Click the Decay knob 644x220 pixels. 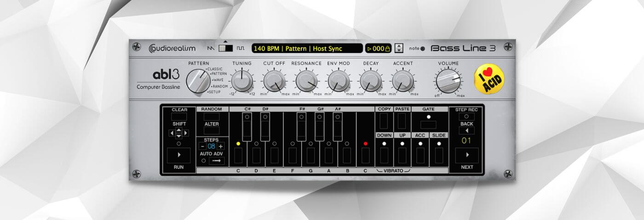pyautogui.click(x=371, y=81)
